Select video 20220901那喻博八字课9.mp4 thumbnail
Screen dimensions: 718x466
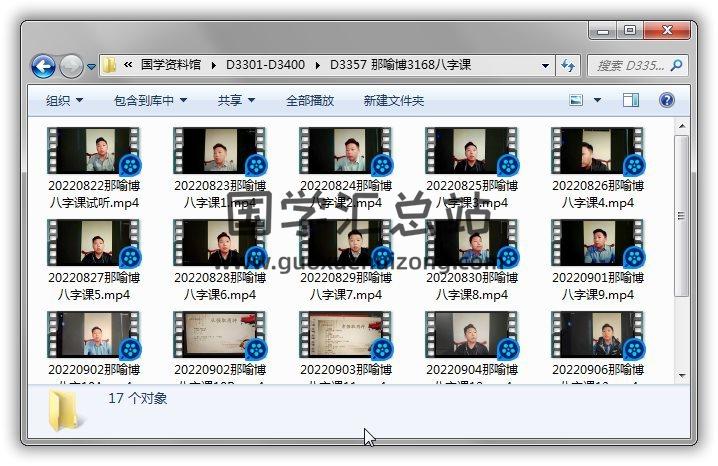[x=598, y=243]
